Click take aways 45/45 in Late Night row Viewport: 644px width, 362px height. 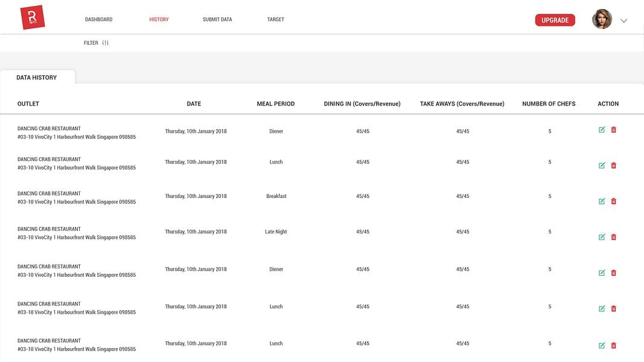point(462,232)
